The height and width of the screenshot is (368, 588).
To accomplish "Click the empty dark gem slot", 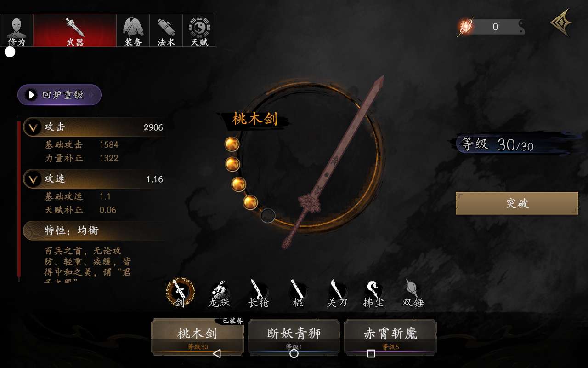I will 268,215.
